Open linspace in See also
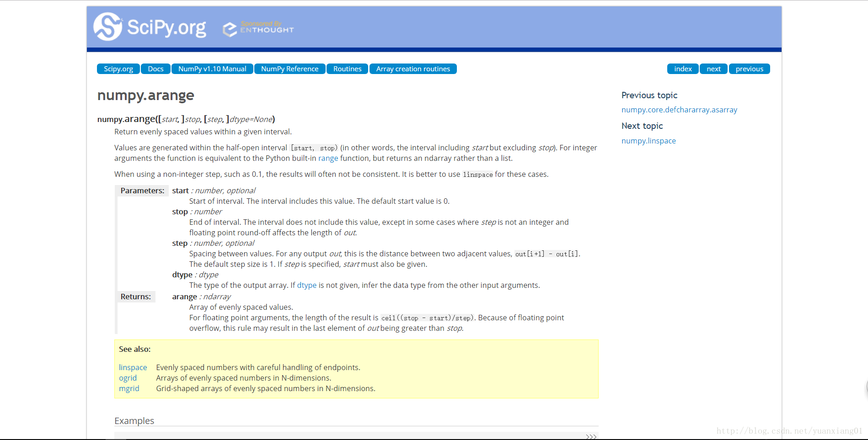 [x=133, y=367]
